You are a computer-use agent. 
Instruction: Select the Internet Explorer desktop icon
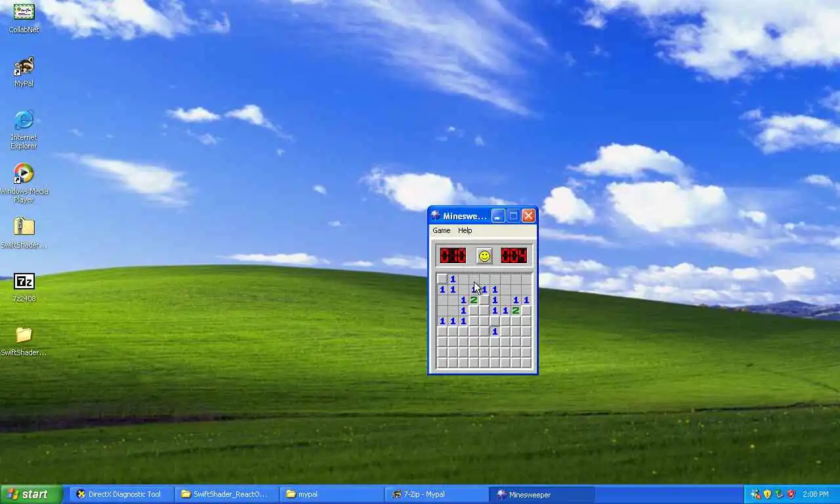[x=24, y=129]
